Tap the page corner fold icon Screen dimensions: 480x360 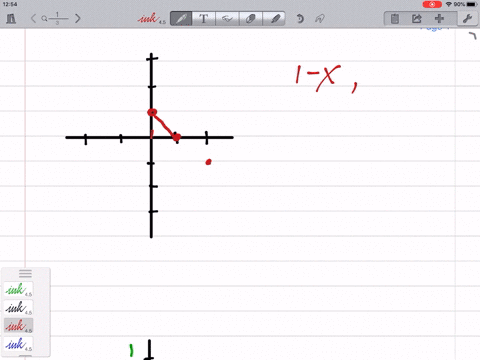[473, 36]
